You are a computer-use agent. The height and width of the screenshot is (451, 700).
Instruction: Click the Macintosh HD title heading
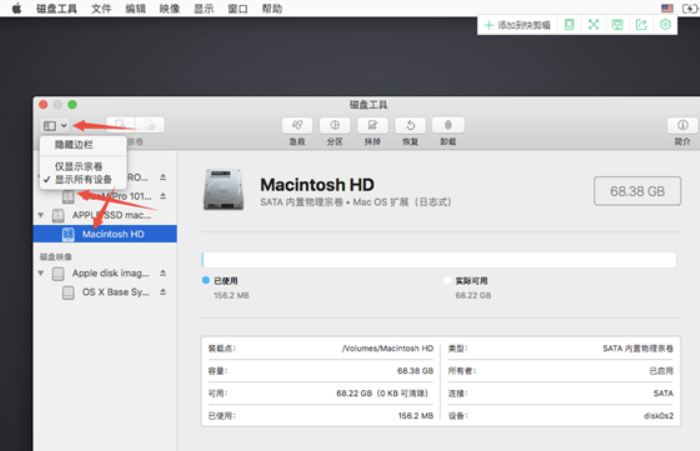(x=317, y=185)
